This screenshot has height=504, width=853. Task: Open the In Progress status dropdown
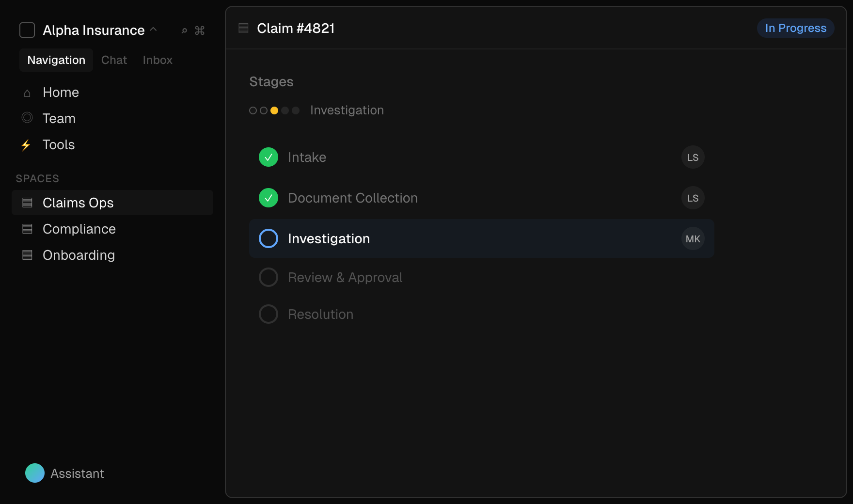tap(795, 28)
